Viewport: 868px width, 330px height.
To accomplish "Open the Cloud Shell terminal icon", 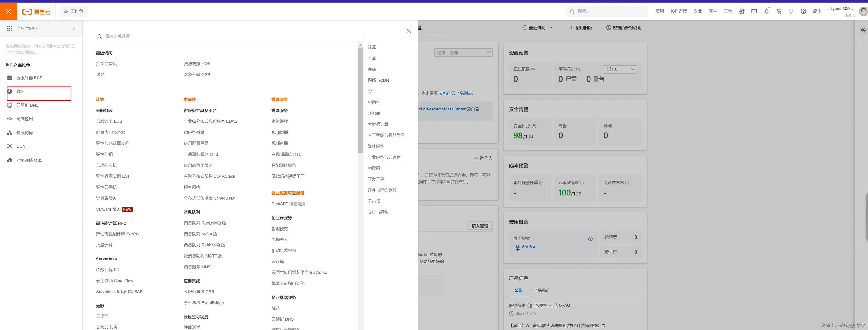I will [x=754, y=11].
